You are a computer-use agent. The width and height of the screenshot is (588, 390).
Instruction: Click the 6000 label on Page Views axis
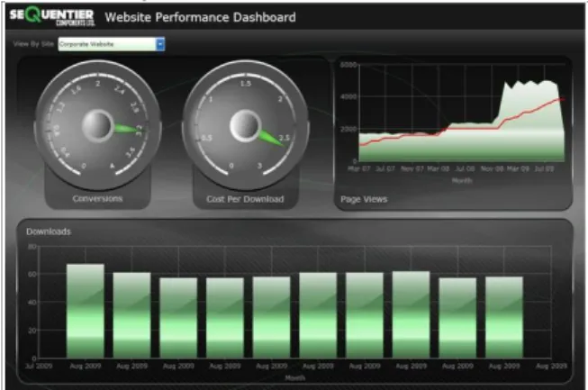pyautogui.click(x=348, y=65)
